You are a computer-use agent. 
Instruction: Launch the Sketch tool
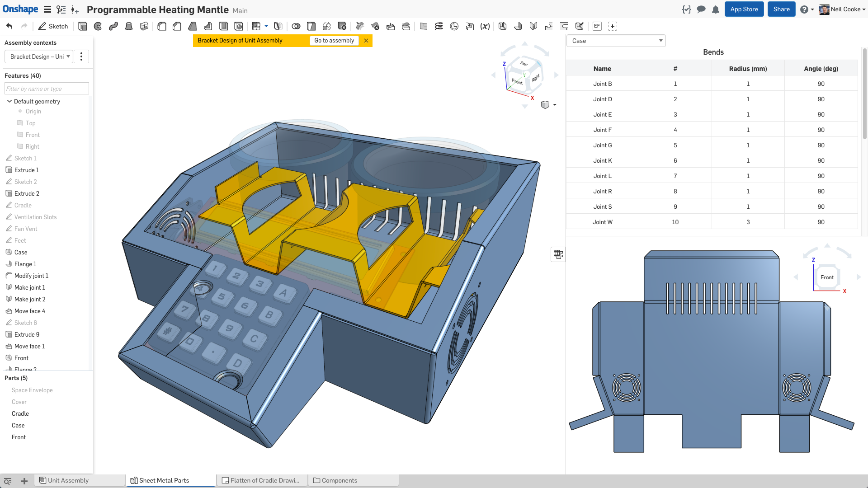click(52, 26)
